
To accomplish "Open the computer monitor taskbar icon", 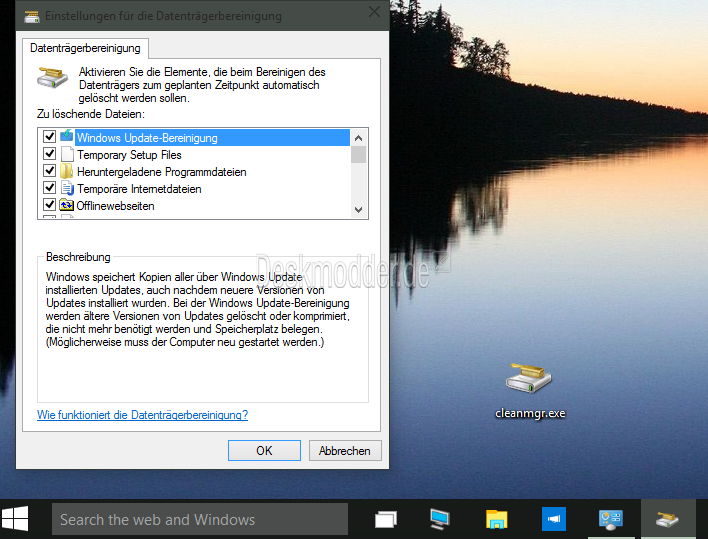I will (x=440, y=519).
